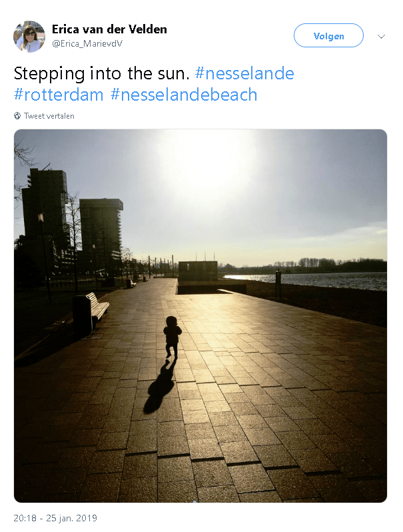Click the small kiosk building in photo
Screen dimensions: 403x532
[198, 271]
